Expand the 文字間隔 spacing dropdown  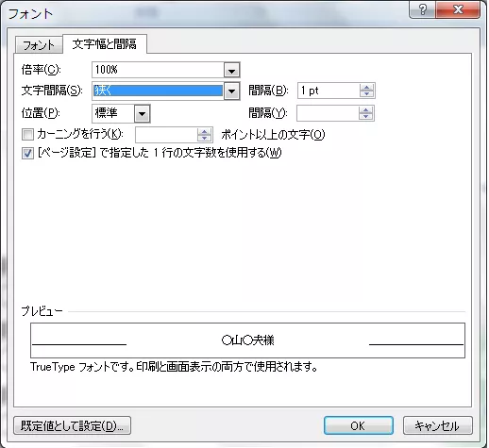231,91
